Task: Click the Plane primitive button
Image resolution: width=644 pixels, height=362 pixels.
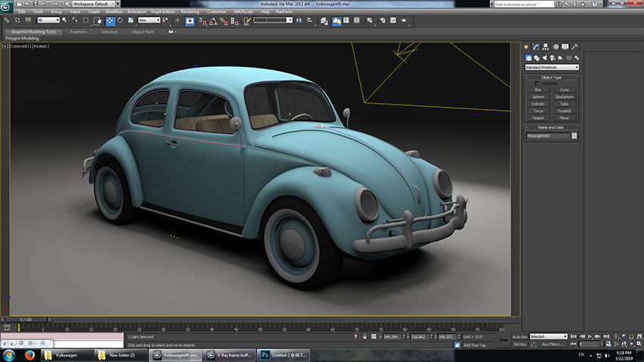Action: pos(564,118)
